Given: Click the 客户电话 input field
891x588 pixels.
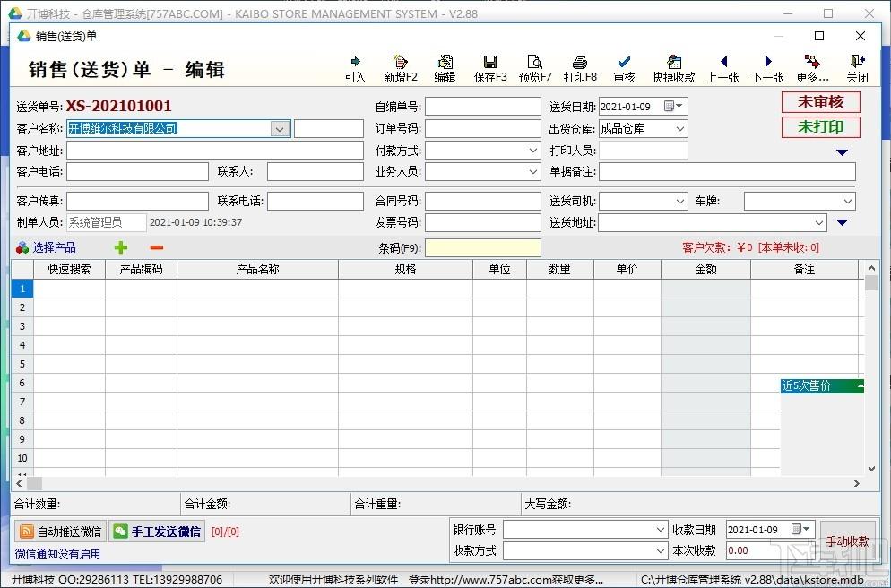Looking at the screenshot, I should click(137, 171).
